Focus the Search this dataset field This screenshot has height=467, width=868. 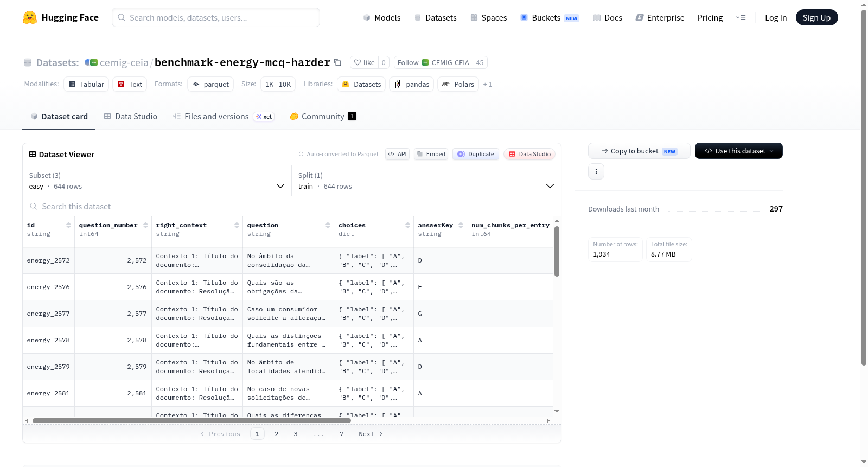[x=292, y=207]
